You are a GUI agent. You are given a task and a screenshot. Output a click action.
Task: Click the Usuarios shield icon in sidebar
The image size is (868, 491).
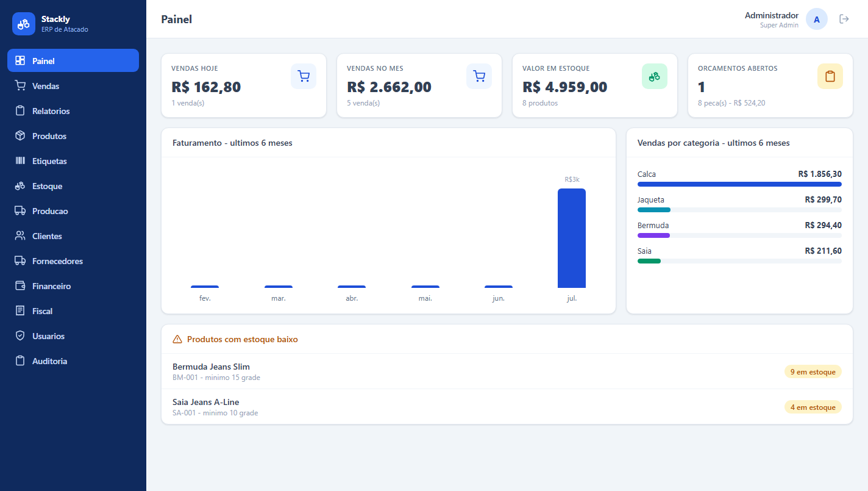click(x=20, y=335)
